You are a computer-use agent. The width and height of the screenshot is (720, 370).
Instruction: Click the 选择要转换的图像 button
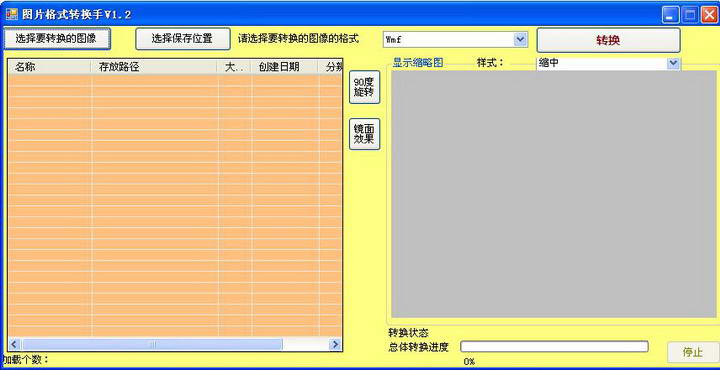tap(56, 39)
